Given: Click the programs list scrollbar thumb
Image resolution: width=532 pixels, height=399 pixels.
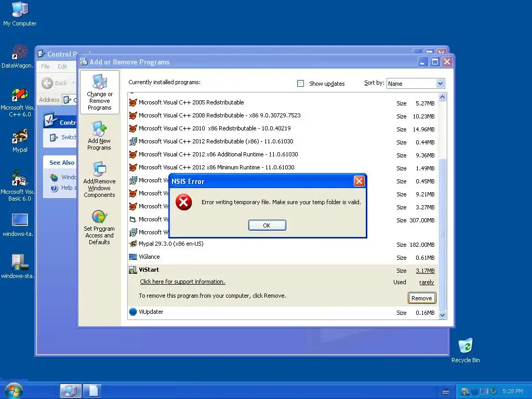Looking at the screenshot, I should [443, 234].
